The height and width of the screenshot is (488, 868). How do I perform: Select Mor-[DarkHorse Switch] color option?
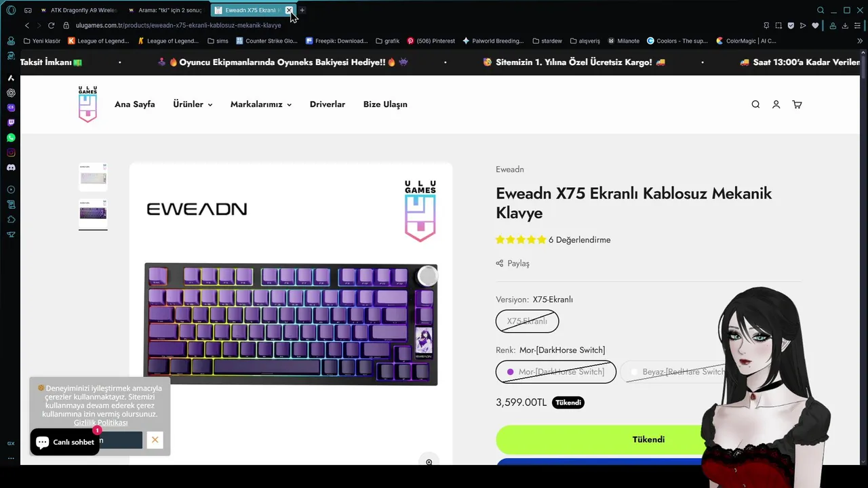(x=556, y=372)
